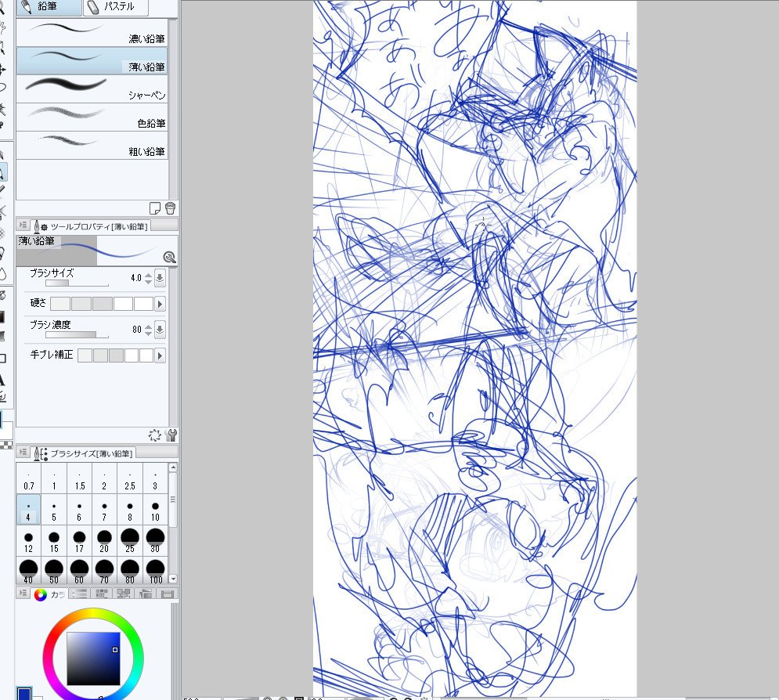
Task: Set 硬さ to the first level box
Action: tap(60, 304)
